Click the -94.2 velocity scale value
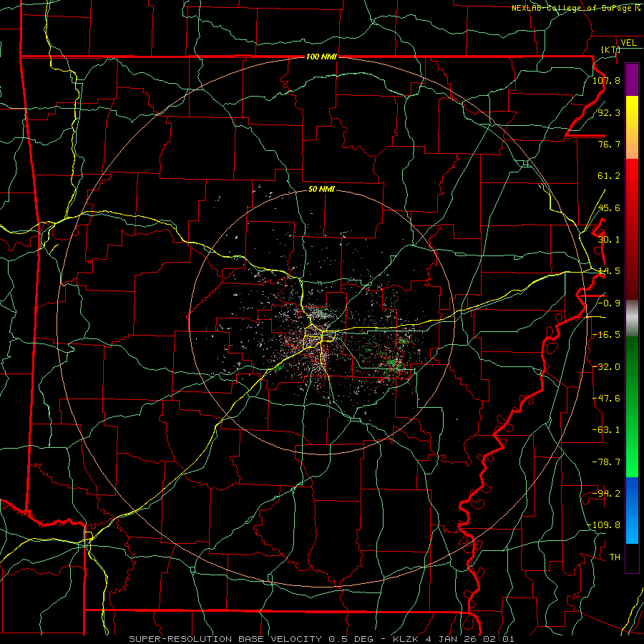Screen dimensions: 644x644 point(606,494)
